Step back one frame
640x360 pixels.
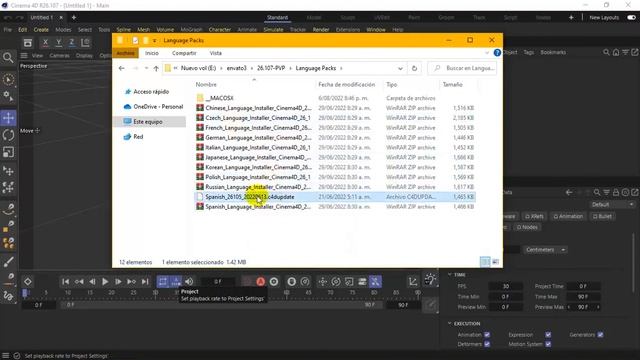(x=92, y=282)
